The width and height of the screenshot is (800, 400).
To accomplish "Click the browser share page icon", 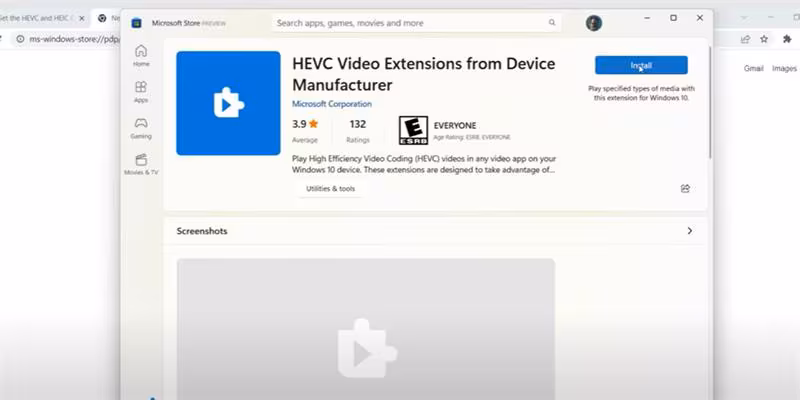I will tap(745, 39).
